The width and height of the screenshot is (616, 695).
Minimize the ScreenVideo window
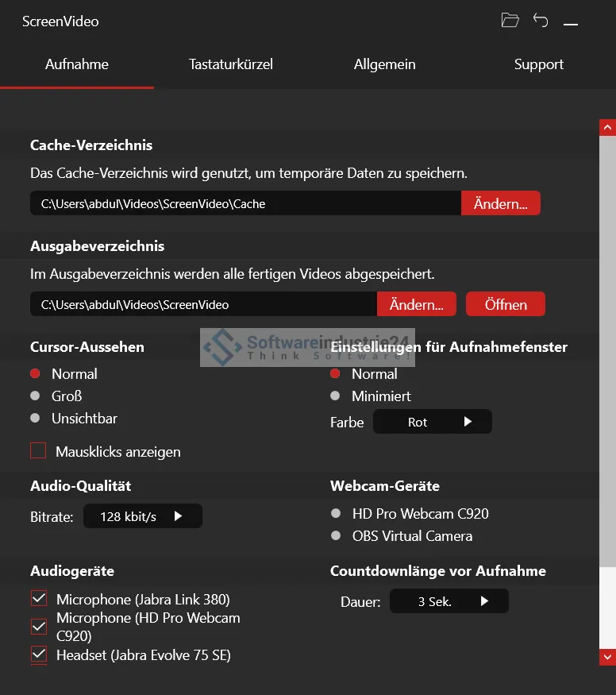pos(570,24)
